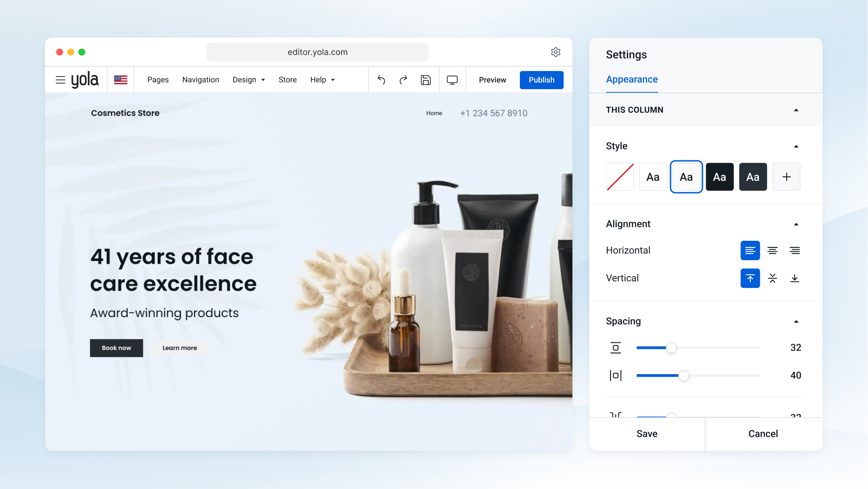868x489 pixels.
Task: Click the Preview button
Action: point(493,80)
